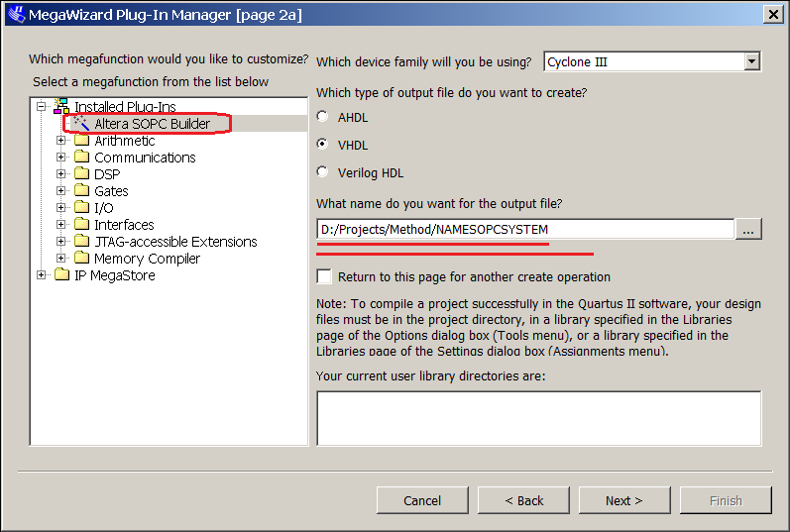Select Interfaces in the megafunction list
Viewport: 790px width, 532px height.
pos(124,225)
